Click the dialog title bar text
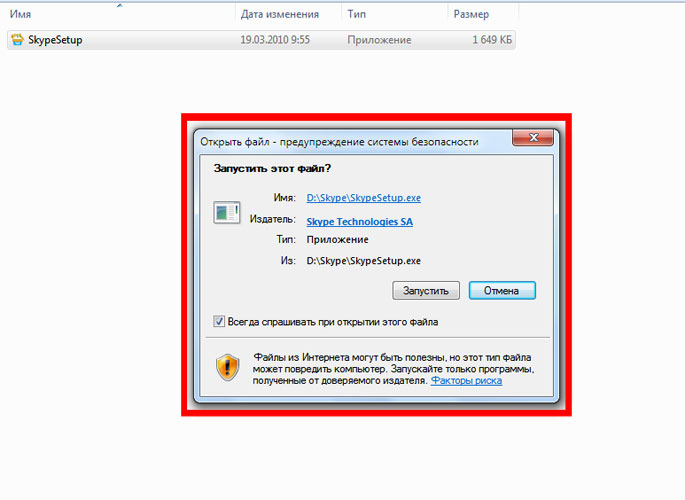 click(339, 142)
